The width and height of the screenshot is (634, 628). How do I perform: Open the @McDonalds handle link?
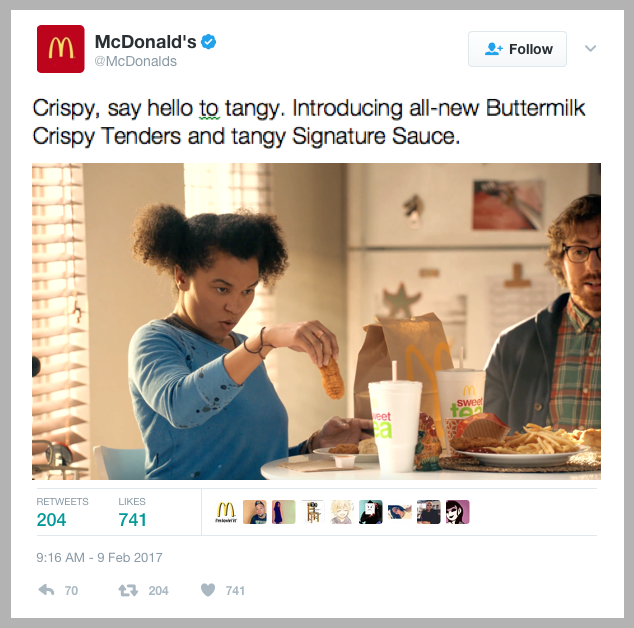coord(135,61)
